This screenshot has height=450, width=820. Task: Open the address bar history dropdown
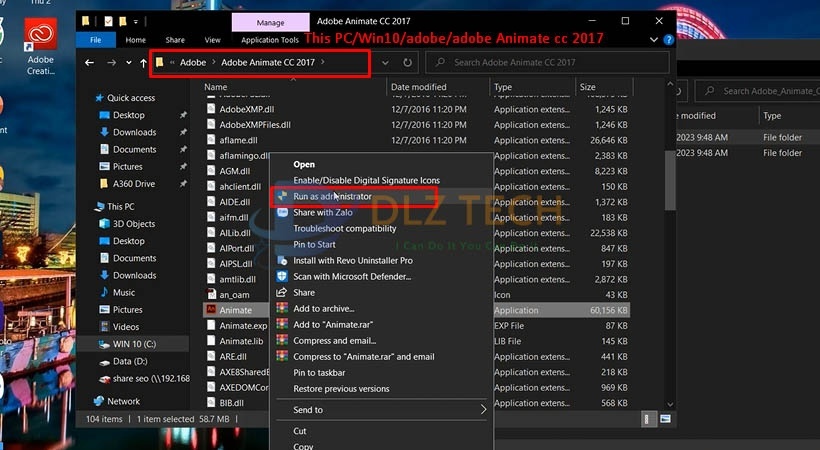coord(385,63)
